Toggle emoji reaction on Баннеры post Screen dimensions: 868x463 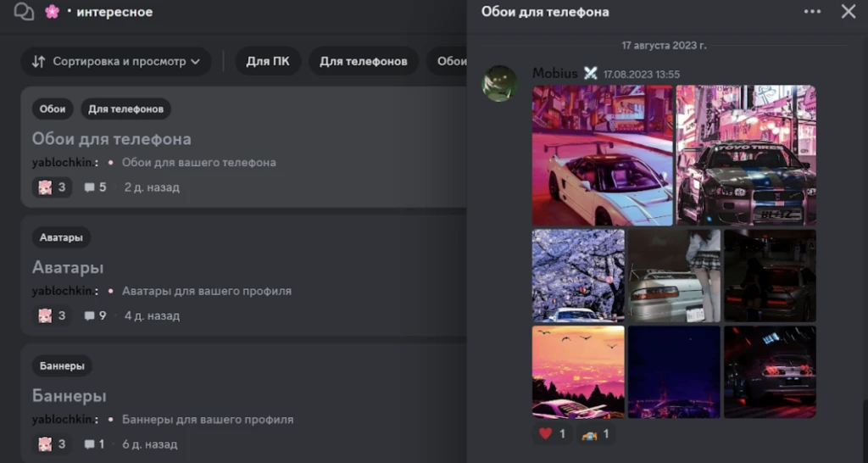point(52,444)
